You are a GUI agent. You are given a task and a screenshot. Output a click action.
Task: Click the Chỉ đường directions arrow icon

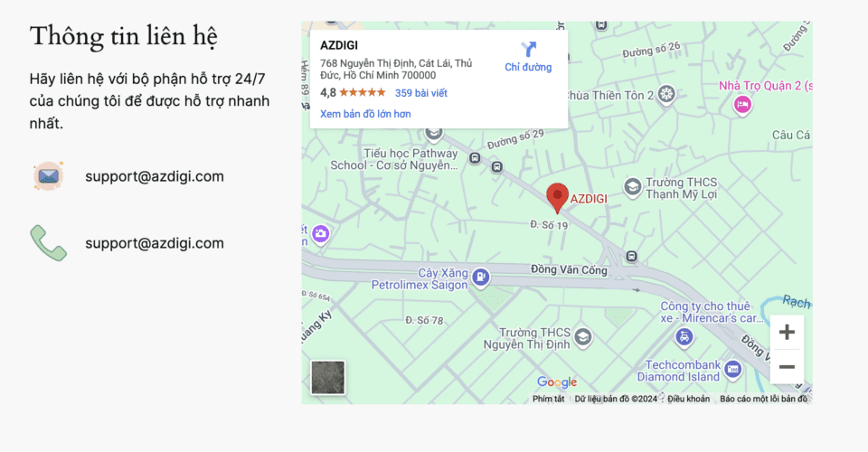[x=529, y=49]
